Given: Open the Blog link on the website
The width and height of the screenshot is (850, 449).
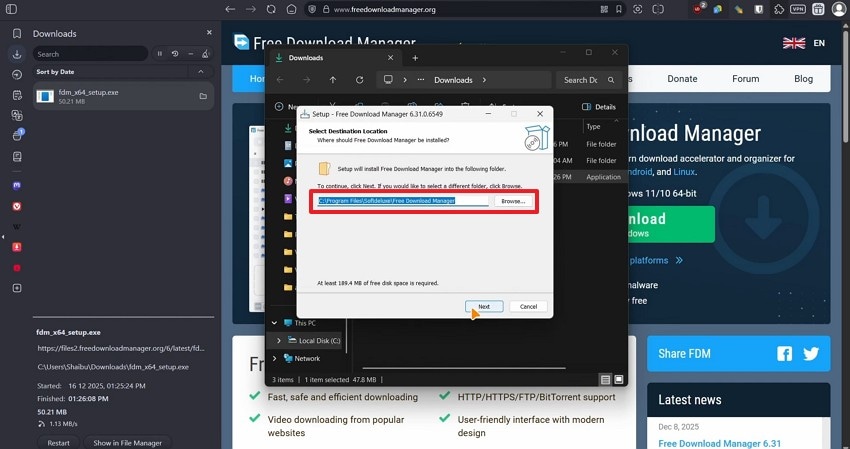Looking at the screenshot, I should [803, 79].
